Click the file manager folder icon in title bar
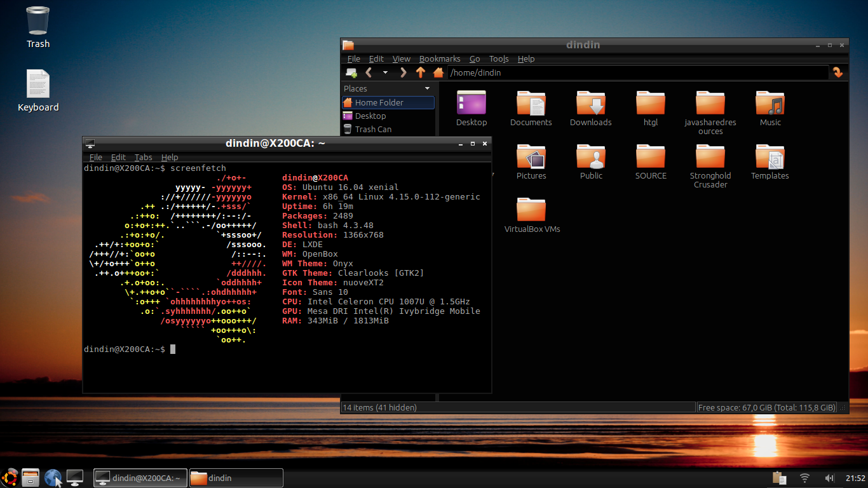This screenshot has height=488, width=868. coord(348,44)
